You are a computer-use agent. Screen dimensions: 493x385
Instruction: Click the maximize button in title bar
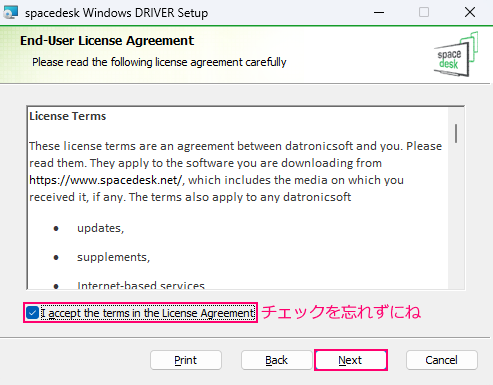[424, 13]
